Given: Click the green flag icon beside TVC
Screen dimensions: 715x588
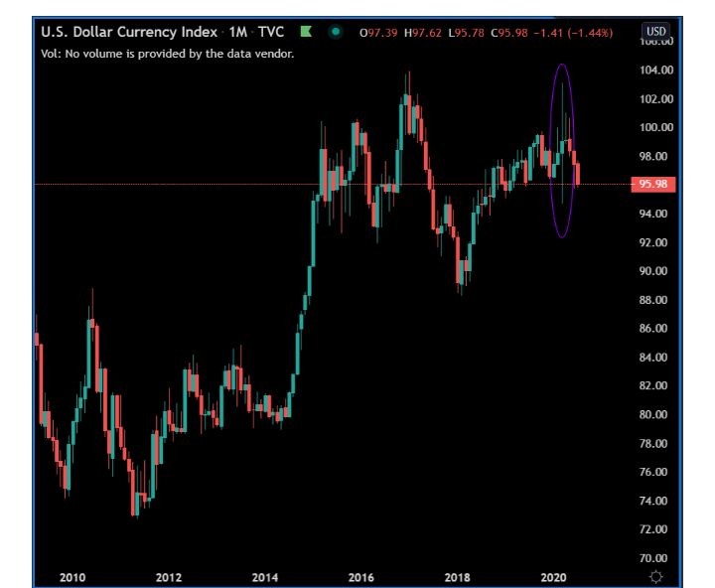Looking at the screenshot, I should point(306,32).
